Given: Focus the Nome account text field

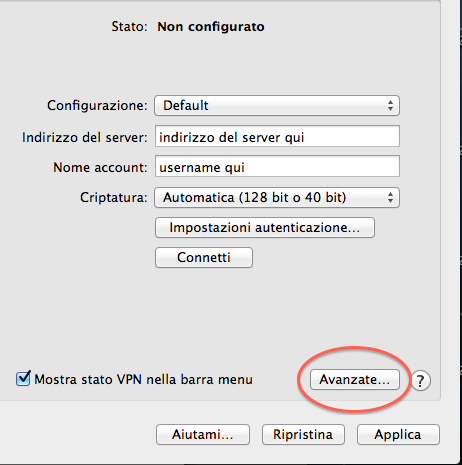Looking at the screenshot, I should coord(277,166).
